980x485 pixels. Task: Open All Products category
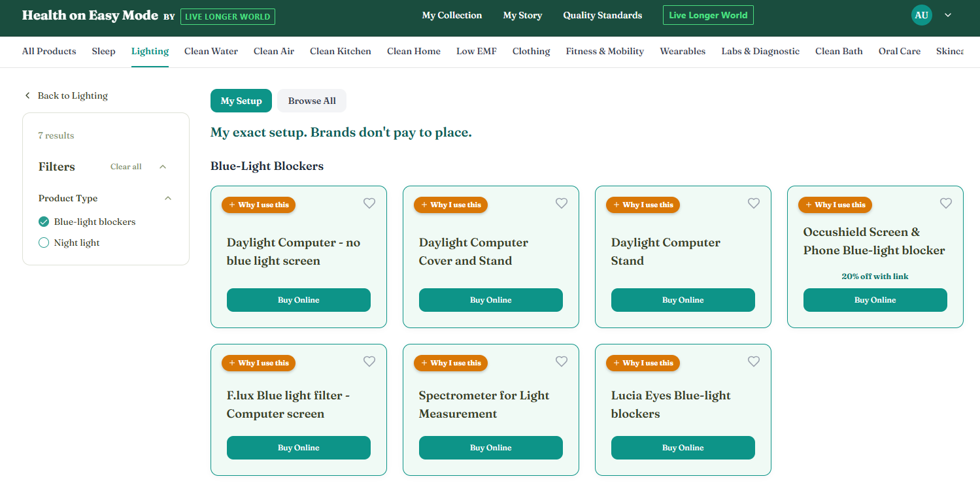tap(49, 51)
